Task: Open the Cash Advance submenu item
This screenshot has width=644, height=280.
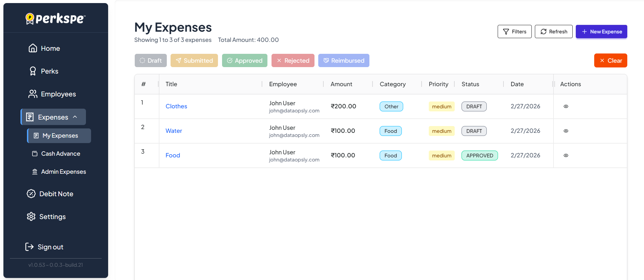Action: 60,154
